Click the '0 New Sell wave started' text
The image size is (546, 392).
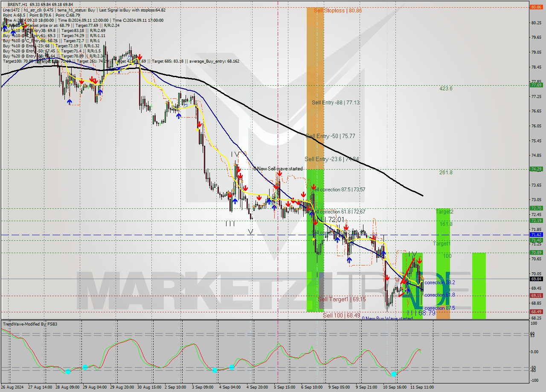coord(278,169)
